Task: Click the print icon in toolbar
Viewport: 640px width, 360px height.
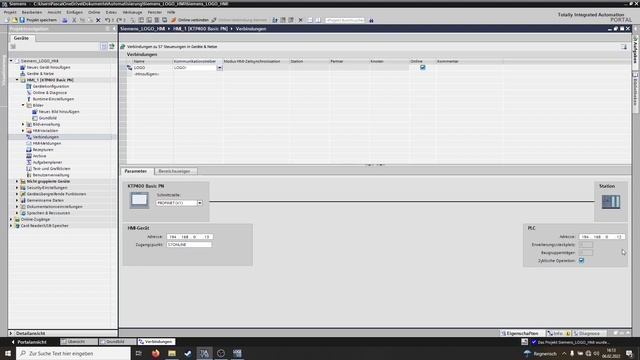Action: point(64,20)
